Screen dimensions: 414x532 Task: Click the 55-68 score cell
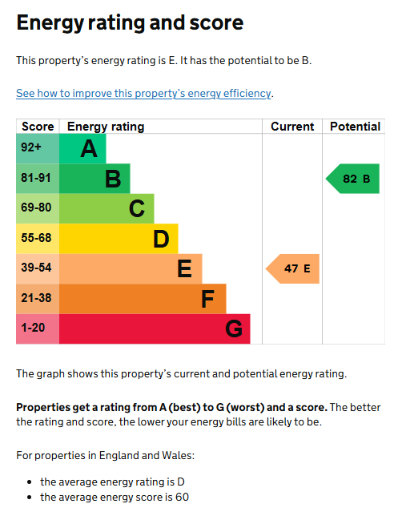38,239
